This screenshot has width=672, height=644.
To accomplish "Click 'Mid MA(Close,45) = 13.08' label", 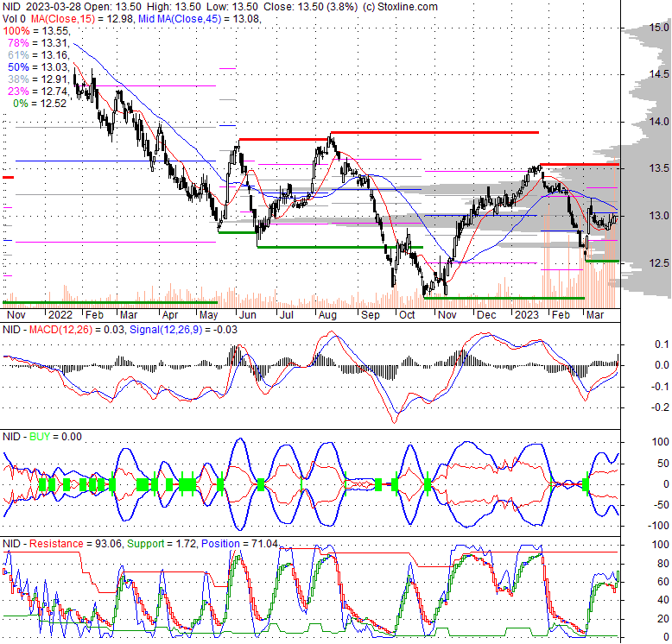I will point(200,19).
